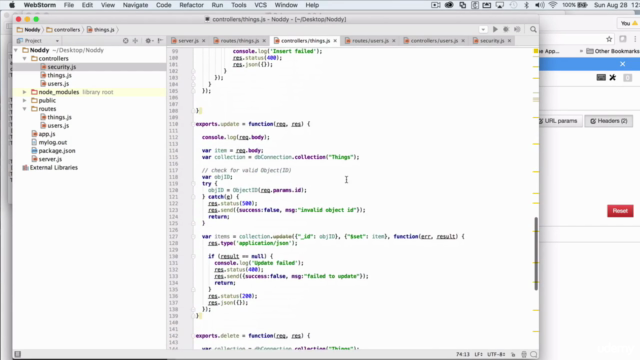Click collapse all icon in Project panel
This screenshot has height=360, width=640.
[136, 41]
